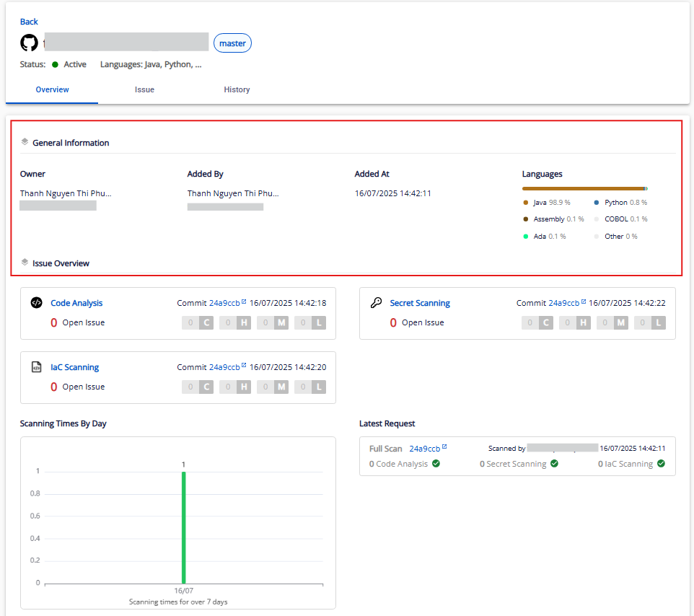Image resolution: width=694 pixels, height=616 pixels.
Task: Click Critical badge in Code Analysis card
Action: [198, 322]
